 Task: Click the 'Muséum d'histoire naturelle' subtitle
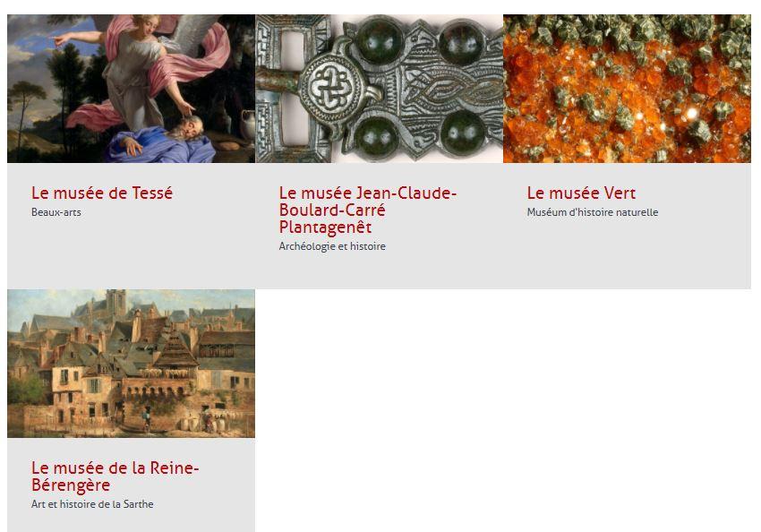click(x=593, y=212)
